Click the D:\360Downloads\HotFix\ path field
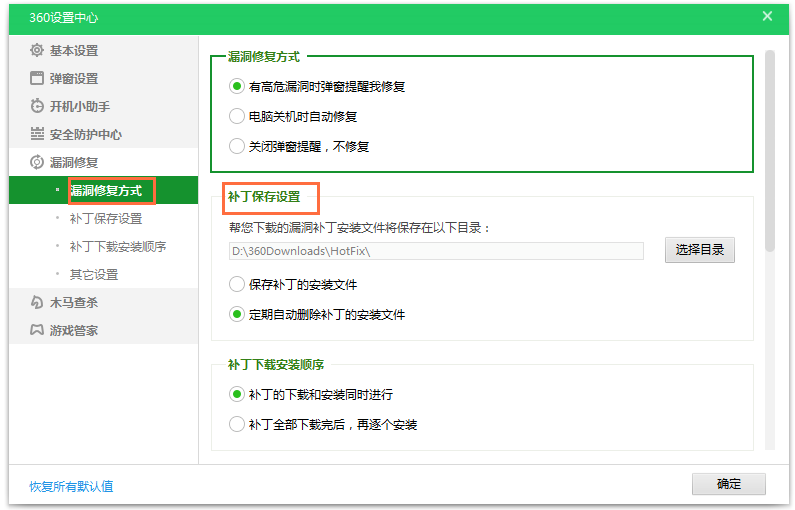 pos(436,251)
